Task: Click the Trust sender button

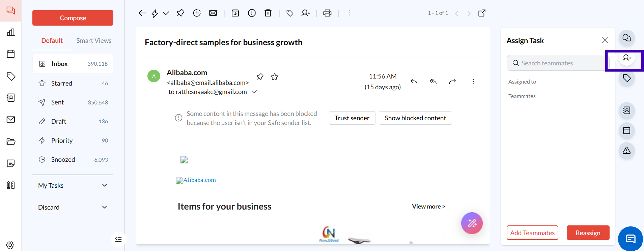Action: [352, 118]
